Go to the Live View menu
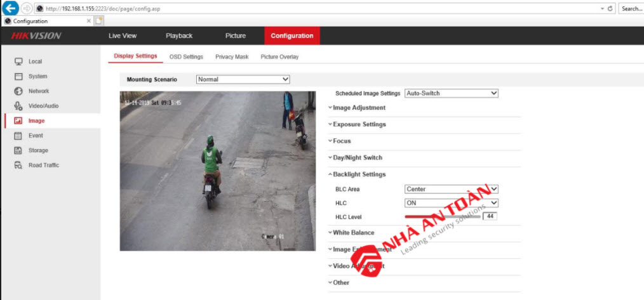Image resolution: width=644 pixels, height=300 pixels. pos(123,36)
